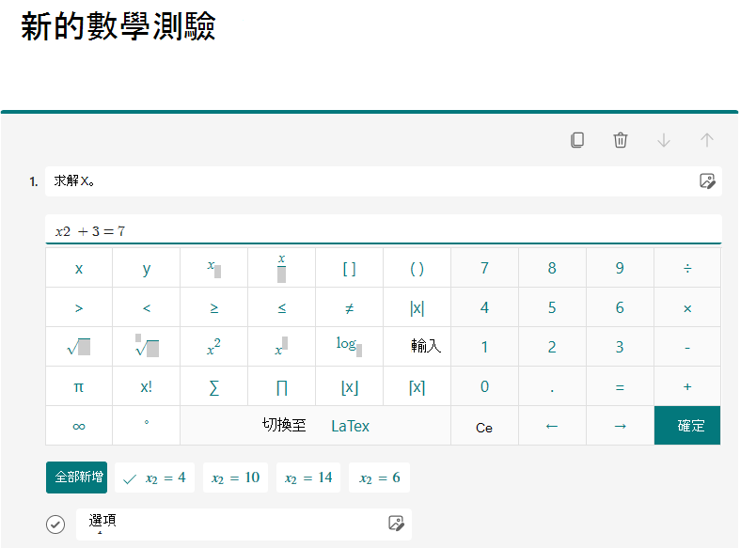Click number 9 key
The height and width of the screenshot is (548, 756).
[620, 268]
